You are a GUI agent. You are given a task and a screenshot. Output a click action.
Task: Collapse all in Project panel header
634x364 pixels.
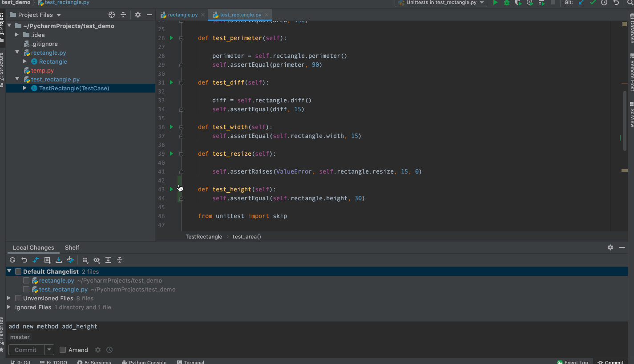pyautogui.click(x=123, y=15)
